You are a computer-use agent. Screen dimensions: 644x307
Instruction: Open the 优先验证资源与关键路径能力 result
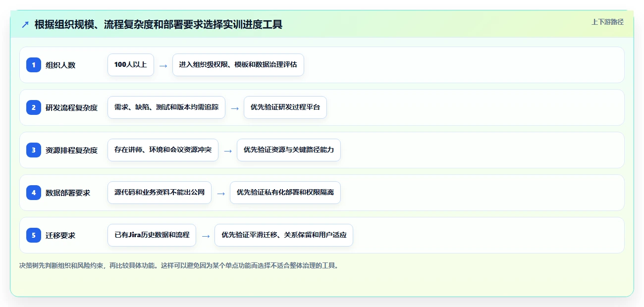click(x=289, y=150)
